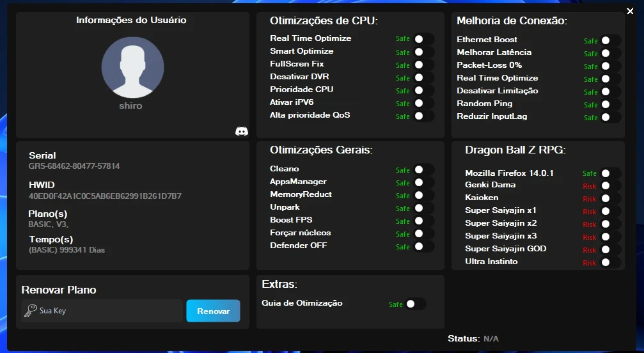This screenshot has width=644, height=353.
Task: Turn on Reduzir InputLag switch
Action: pyautogui.click(x=610, y=117)
